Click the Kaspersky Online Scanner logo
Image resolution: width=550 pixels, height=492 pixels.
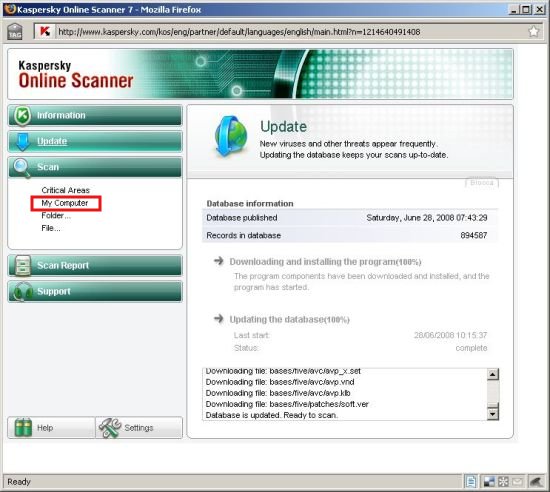[x=76, y=74]
